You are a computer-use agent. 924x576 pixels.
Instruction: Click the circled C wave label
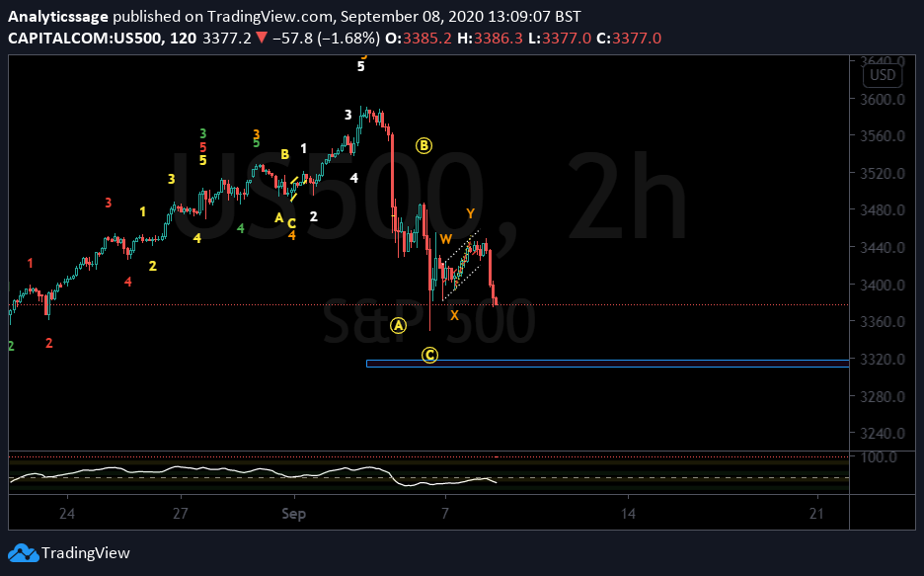(x=429, y=355)
